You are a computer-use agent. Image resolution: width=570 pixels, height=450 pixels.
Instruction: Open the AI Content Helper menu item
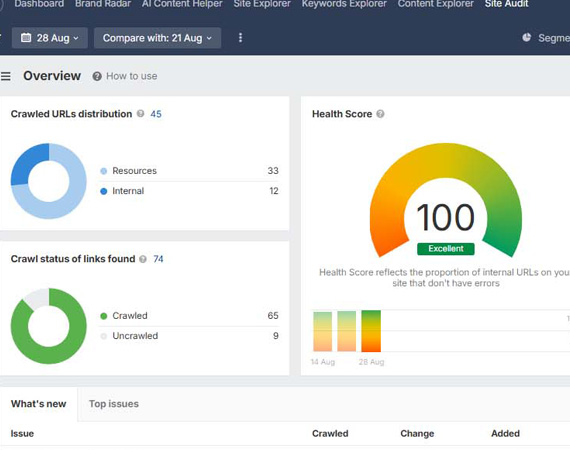pyautogui.click(x=182, y=4)
